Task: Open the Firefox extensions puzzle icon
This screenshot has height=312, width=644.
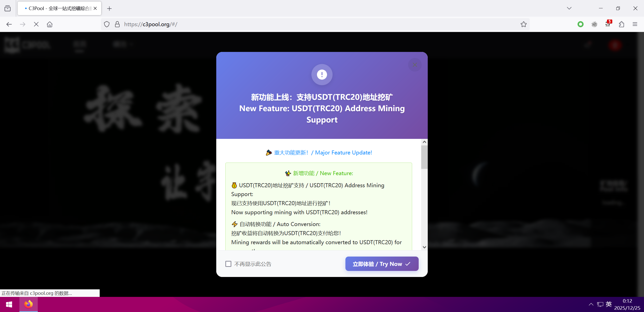Action: tap(621, 24)
